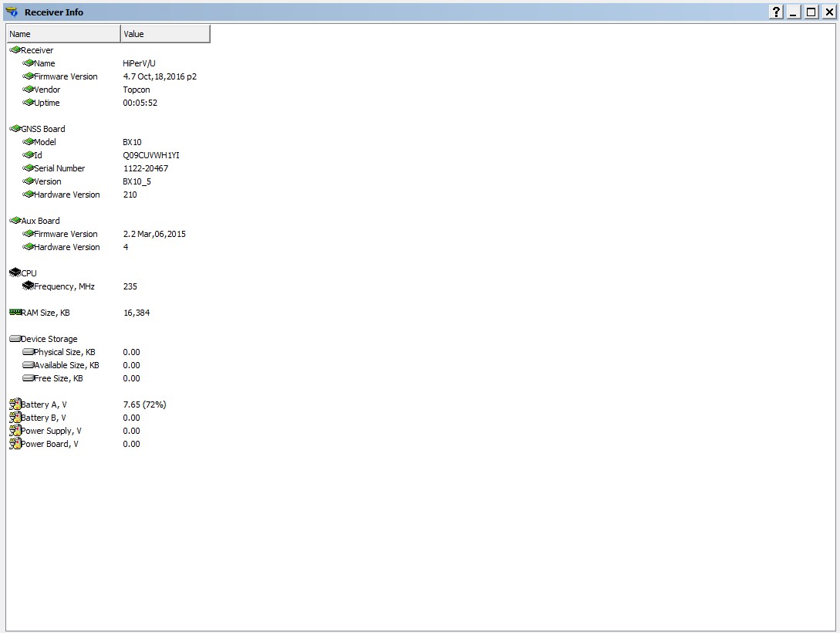Click the Aux Board chip icon
The width and height of the screenshot is (840, 633).
tap(15, 221)
